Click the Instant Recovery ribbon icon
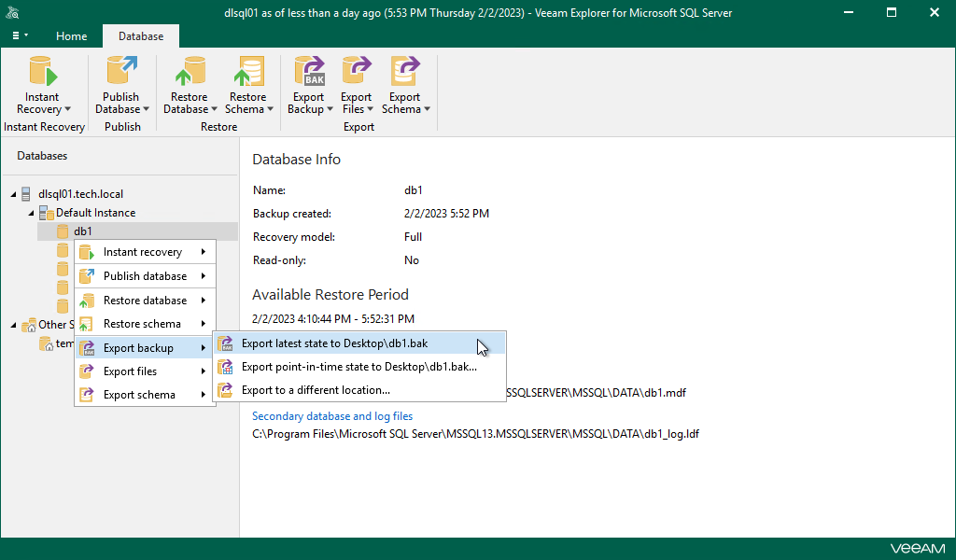Viewport: 956px width, 560px height. [43, 71]
